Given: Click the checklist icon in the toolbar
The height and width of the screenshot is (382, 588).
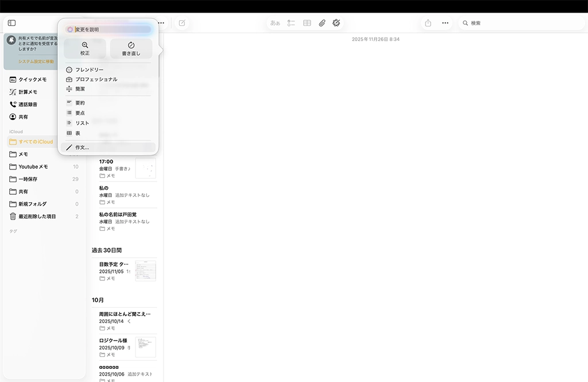Looking at the screenshot, I should [291, 23].
